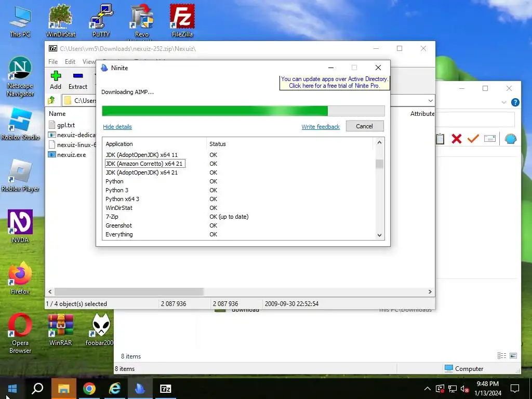Click Application column header
Screen dimensions: 532x399
click(x=155, y=144)
